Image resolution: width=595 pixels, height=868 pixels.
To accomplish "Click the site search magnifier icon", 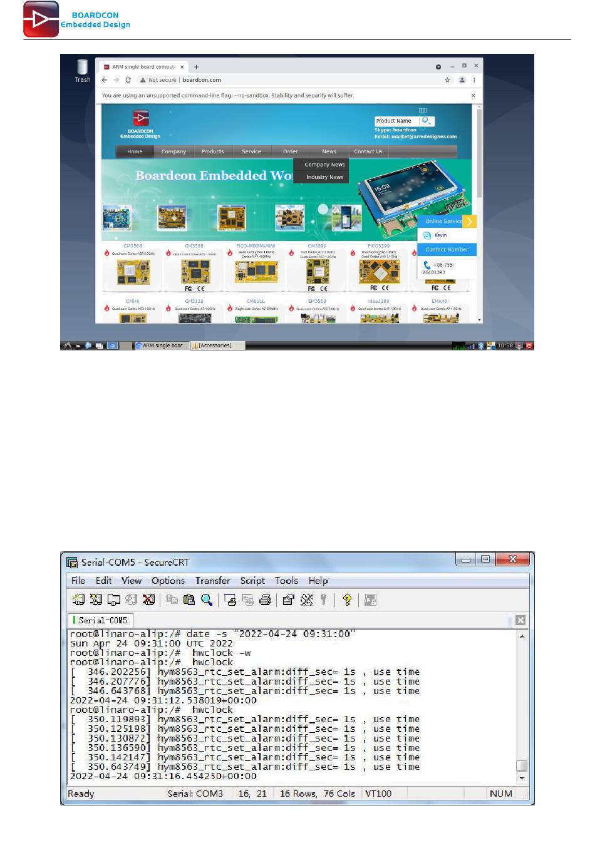I will (426, 121).
